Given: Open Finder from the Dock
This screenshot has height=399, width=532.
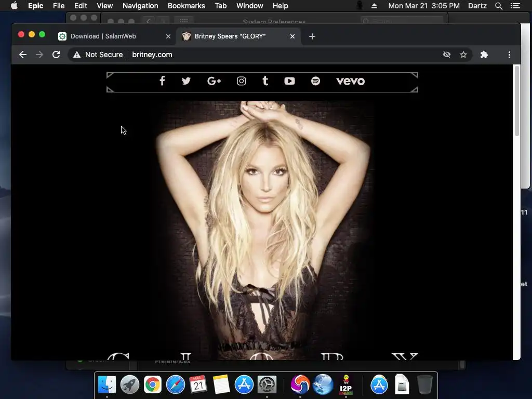Looking at the screenshot, I should [107, 384].
